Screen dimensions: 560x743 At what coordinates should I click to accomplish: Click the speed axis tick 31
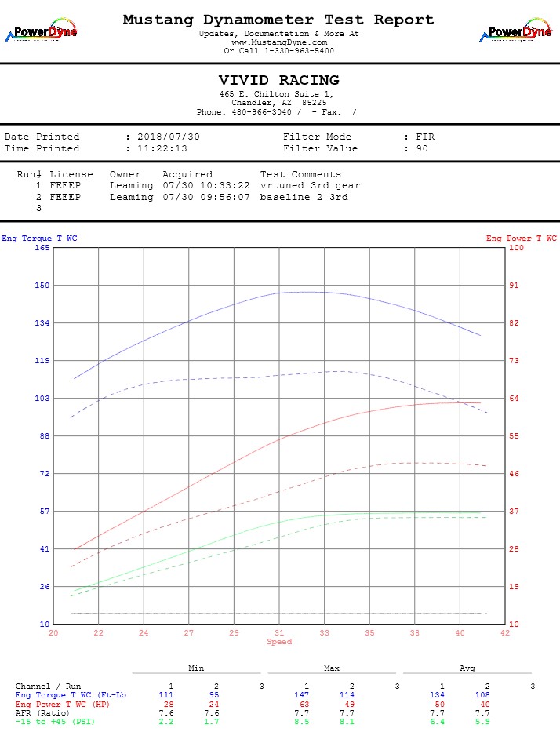[279, 632]
